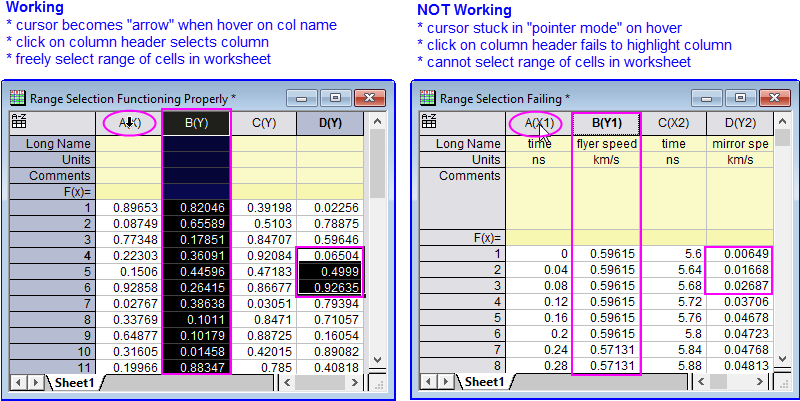800x401 pixels.
Task: Click cell 0.4999 in the left worksheet
Action: pos(330,271)
